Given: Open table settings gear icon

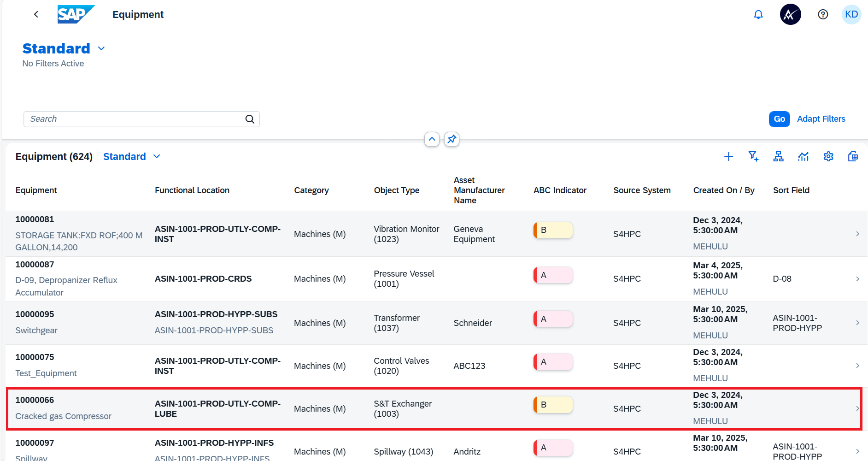Looking at the screenshot, I should [828, 157].
